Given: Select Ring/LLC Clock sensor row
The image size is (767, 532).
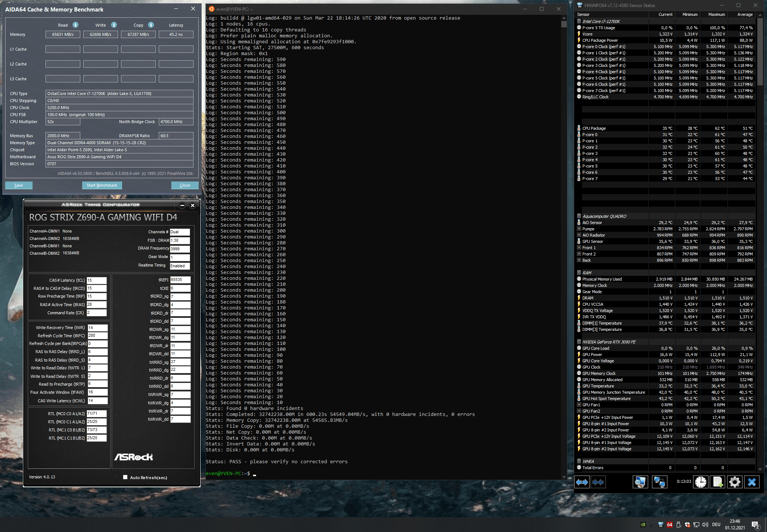Looking at the screenshot, I should (x=665, y=97).
